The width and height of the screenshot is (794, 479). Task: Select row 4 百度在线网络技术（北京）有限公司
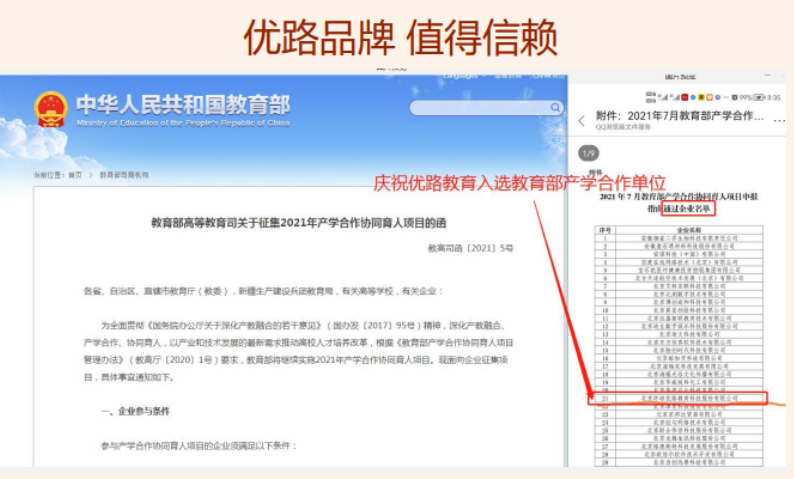679,262
